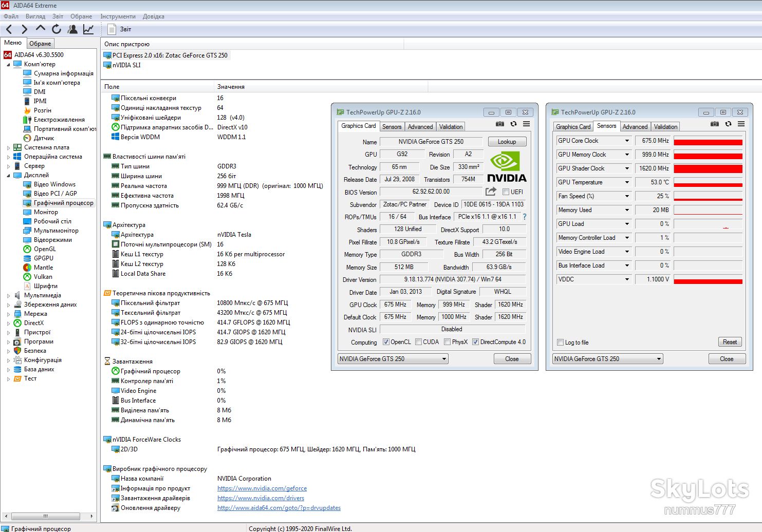This screenshot has height=532, width=762.
Task: Enable Log to file checkbox
Action: click(561, 343)
